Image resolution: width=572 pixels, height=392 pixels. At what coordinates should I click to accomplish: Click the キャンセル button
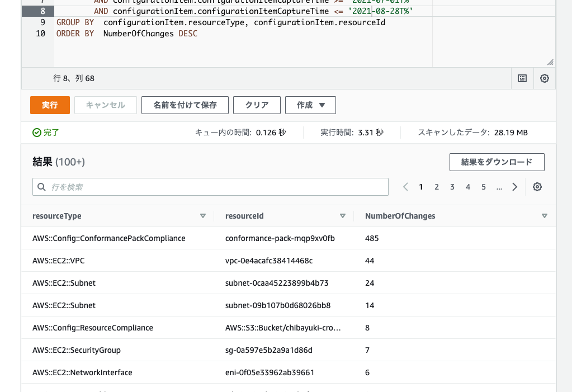(106, 105)
